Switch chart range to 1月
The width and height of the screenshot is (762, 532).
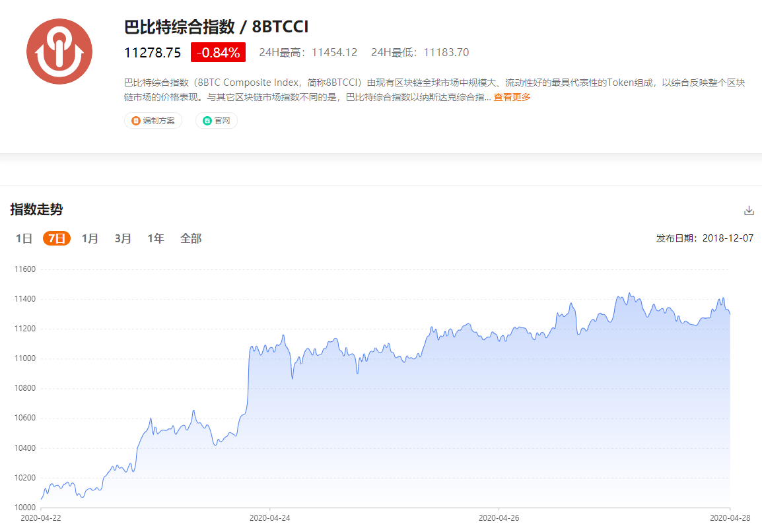point(90,238)
